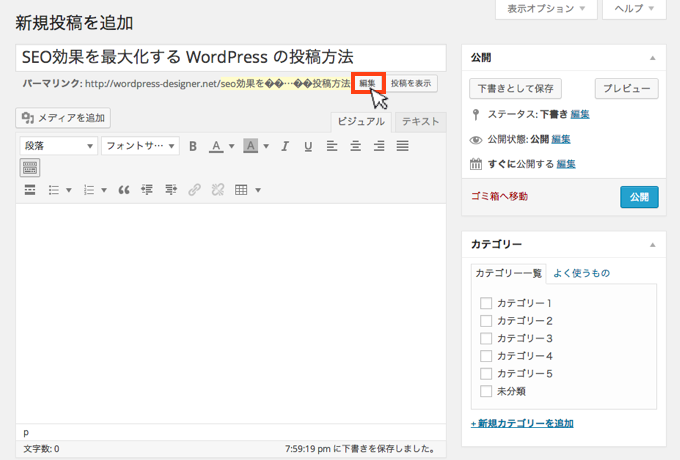This screenshot has height=460, width=680.
Task: Edit 公開状態 via 編集 link
Action: [561, 139]
